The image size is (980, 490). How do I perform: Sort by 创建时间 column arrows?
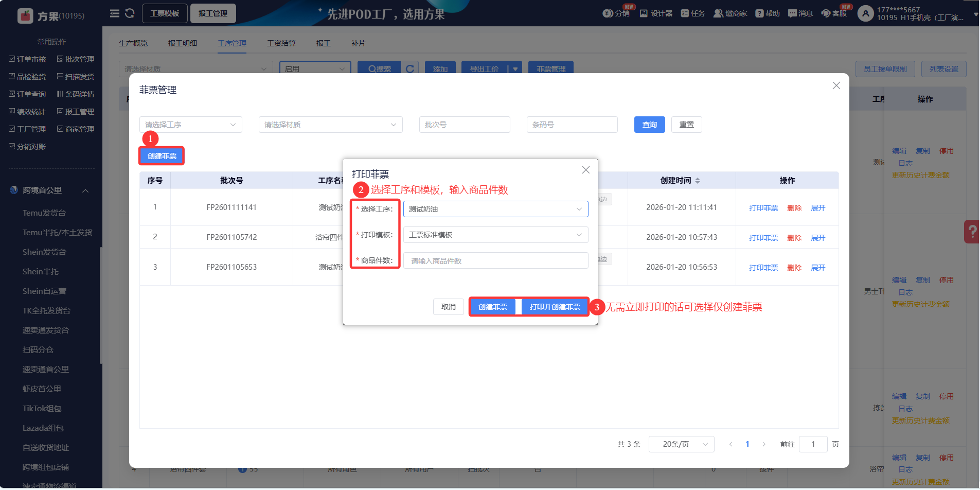pos(698,181)
